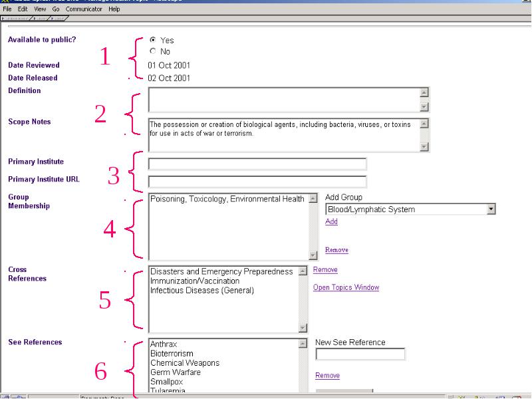The width and height of the screenshot is (532, 399).
Task: Open the File menu
Action: tap(7, 9)
